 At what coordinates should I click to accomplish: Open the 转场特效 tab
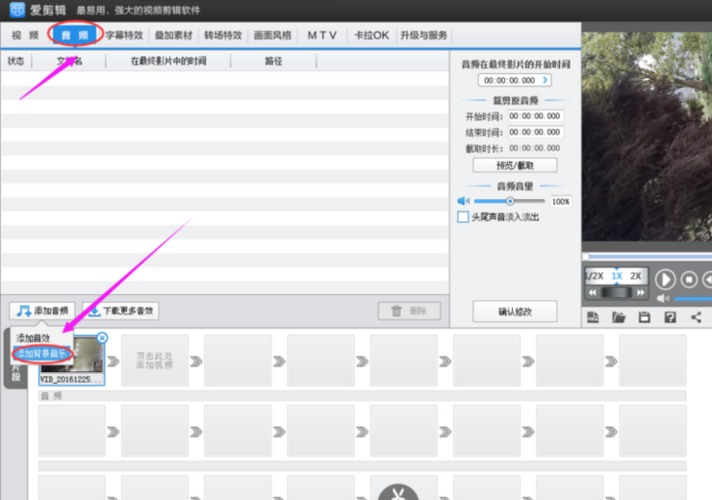[222, 35]
